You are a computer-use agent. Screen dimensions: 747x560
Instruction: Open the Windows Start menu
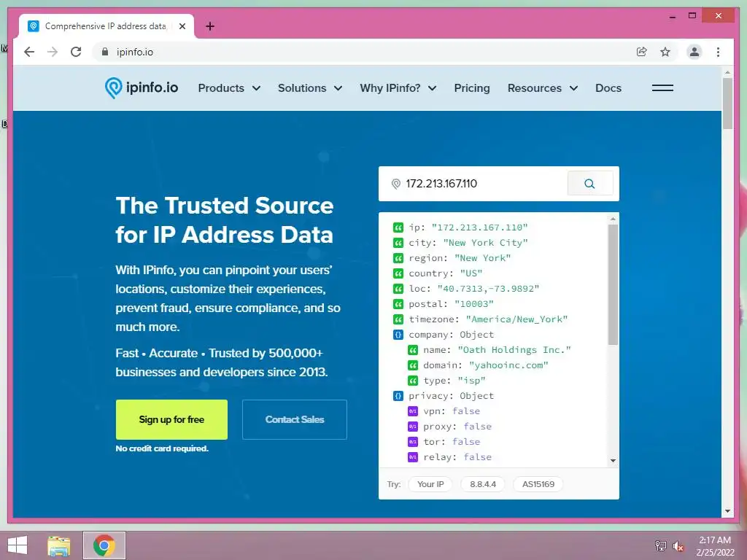(x=18, y=545)
